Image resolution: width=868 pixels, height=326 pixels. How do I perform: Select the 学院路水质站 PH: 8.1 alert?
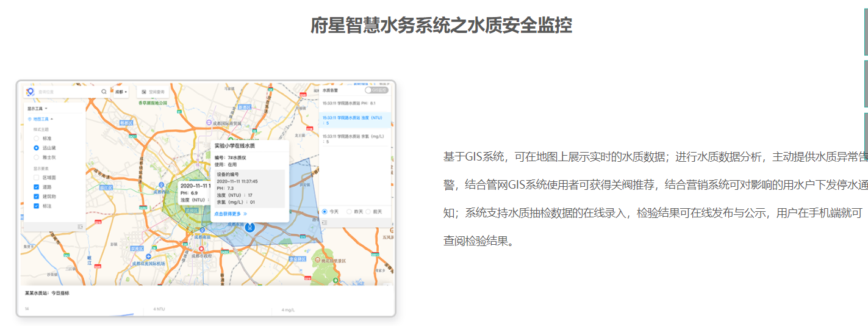click(x=355, y=103)
